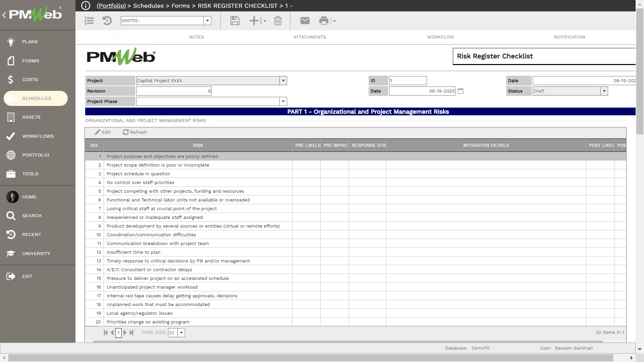Open the Portfolio breadcrumb link
The height and width of the screenshot is (362, 644).
(x=111, y=6)
